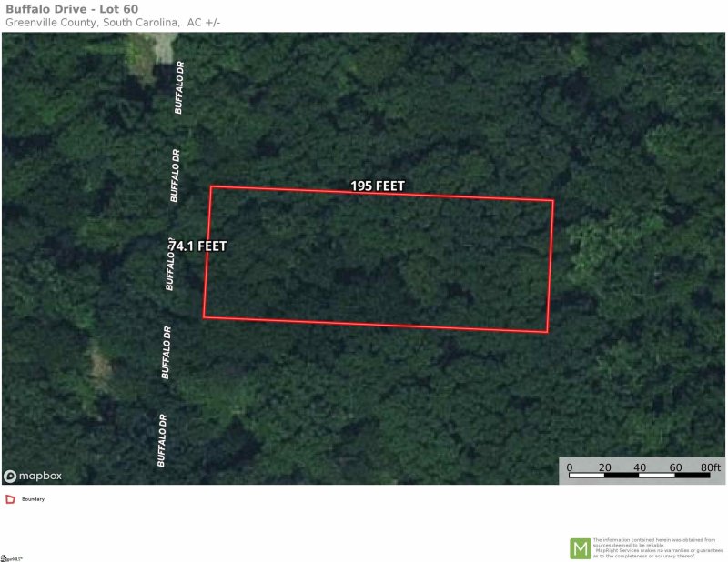
Task: Click the mapbox wordmark text
Action: pyautogui.click(x=40, y=476)
